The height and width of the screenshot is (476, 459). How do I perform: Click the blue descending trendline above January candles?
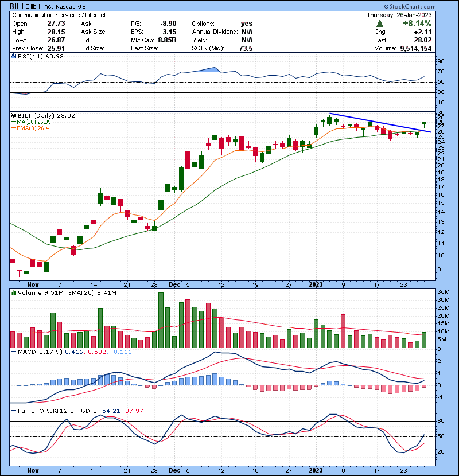pos(380,123)
